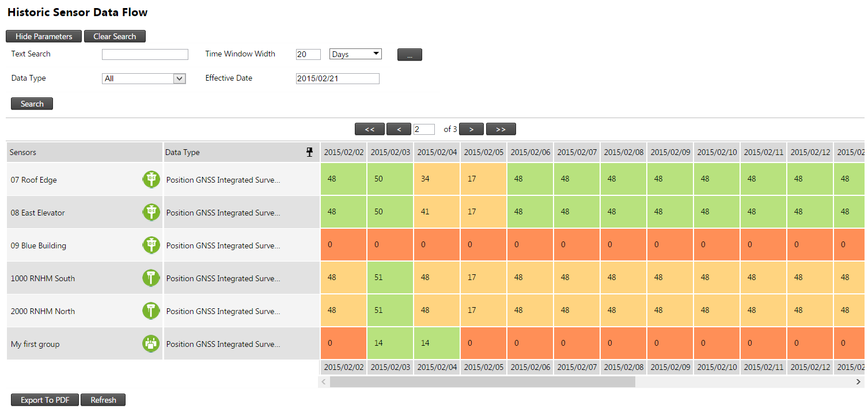Click the 1000 RNHM South sensor icon
868x412 pixels.
click(x=151, y=278)
